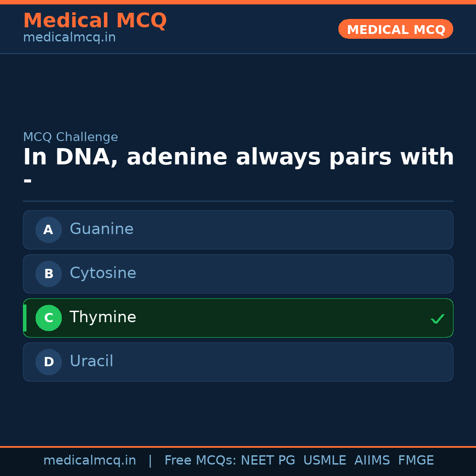
Task: Click the orange divider line above the footer
Action: click(238, 445)
